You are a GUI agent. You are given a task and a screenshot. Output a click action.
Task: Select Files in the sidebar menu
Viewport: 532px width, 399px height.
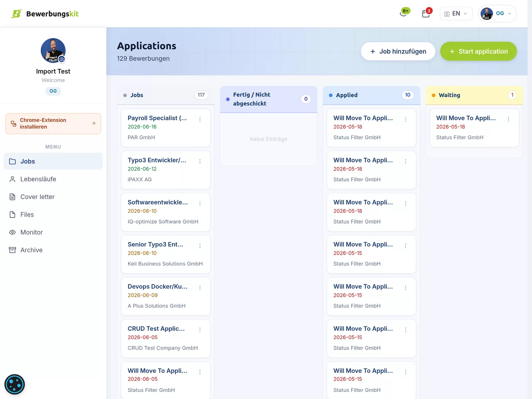(x=53, y=214)
